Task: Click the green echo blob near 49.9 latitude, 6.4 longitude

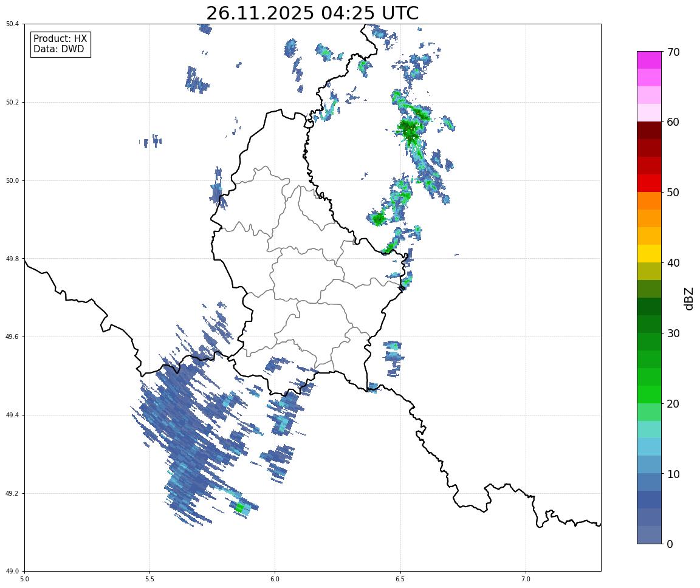Action: coord(379,219)
